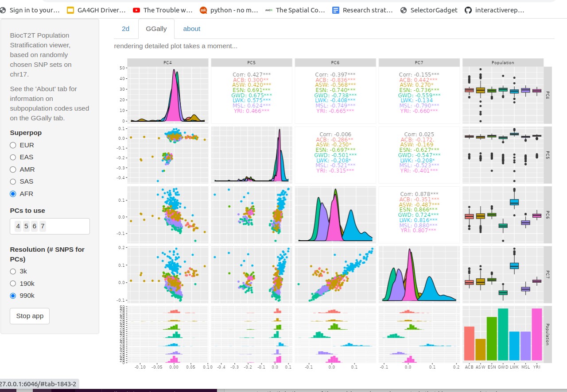The image size is (567, 392).
Task: Select the EUR superpopulation
Action: pyautogui.click(x=13, y=145)
